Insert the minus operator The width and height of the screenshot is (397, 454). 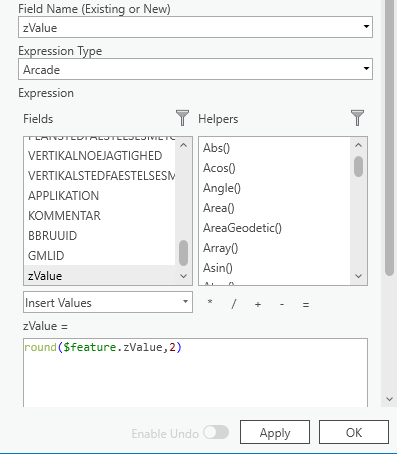click(x=282, y=304)
